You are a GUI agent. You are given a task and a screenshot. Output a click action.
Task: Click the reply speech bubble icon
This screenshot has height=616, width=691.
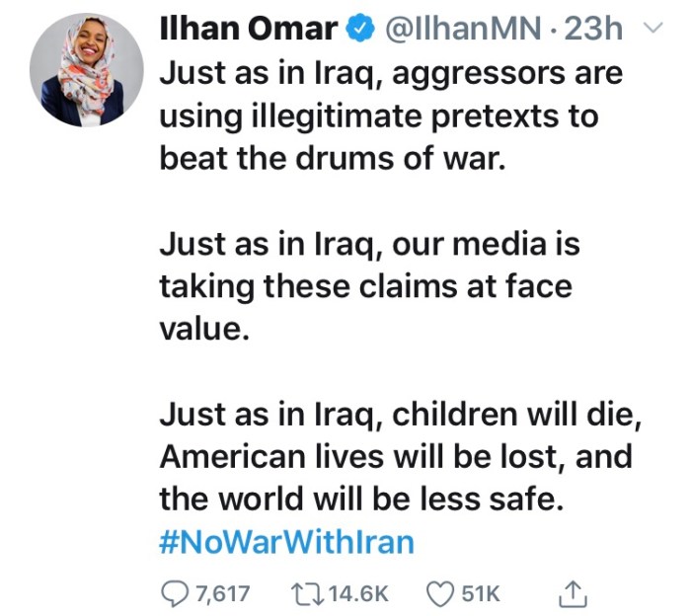tap(172, 592)
